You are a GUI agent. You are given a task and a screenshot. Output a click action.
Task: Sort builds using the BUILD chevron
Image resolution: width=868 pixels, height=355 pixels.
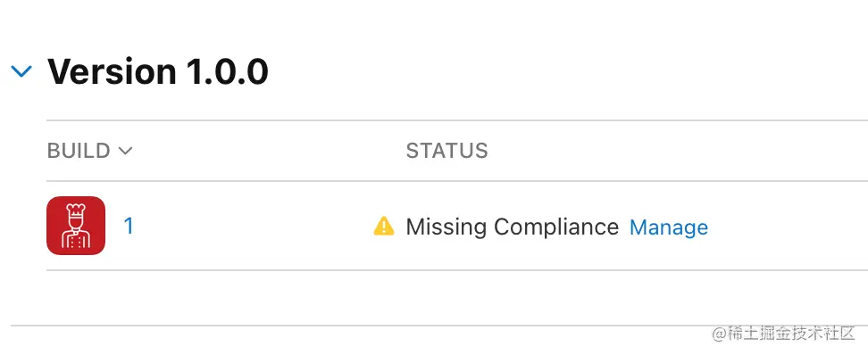[x=126, y=151]
